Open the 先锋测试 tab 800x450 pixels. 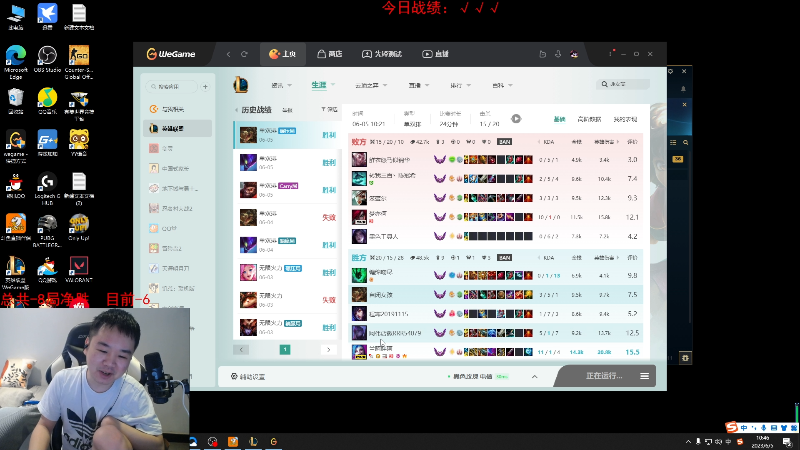tap(382, 54)
